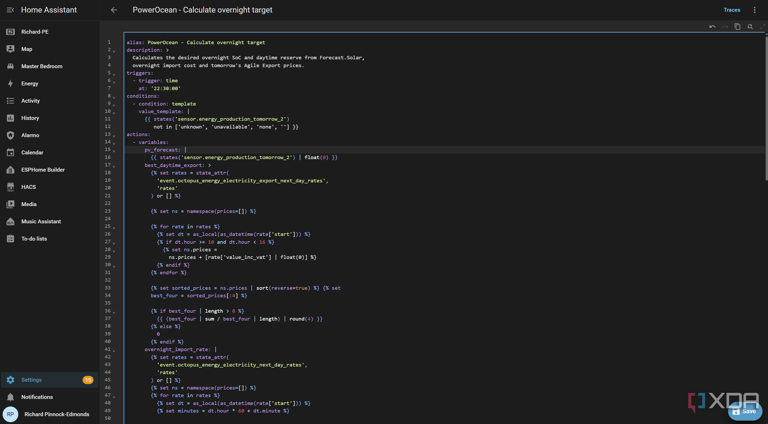Image resolution: width=768 pixels, height=424 pixels.
Task: Select the HACS sidebar menu item
Action: tap(49, 187)
